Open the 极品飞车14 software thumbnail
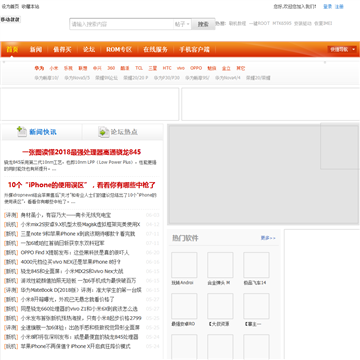Screen dimensions: 360x360 256,265
